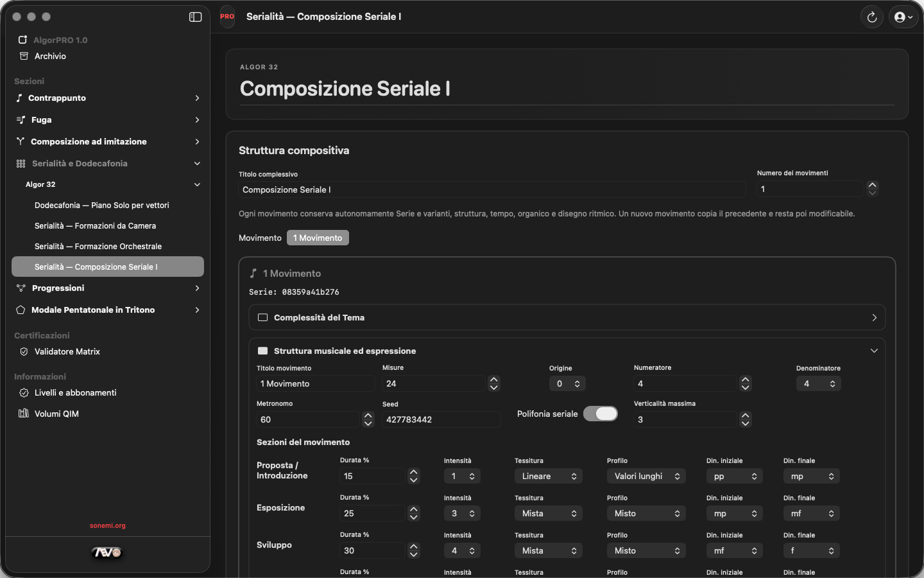The height and width of the screenshot is (578, 924).
Task: Click the Progressioni nodes icon
Action: [21, 288]
